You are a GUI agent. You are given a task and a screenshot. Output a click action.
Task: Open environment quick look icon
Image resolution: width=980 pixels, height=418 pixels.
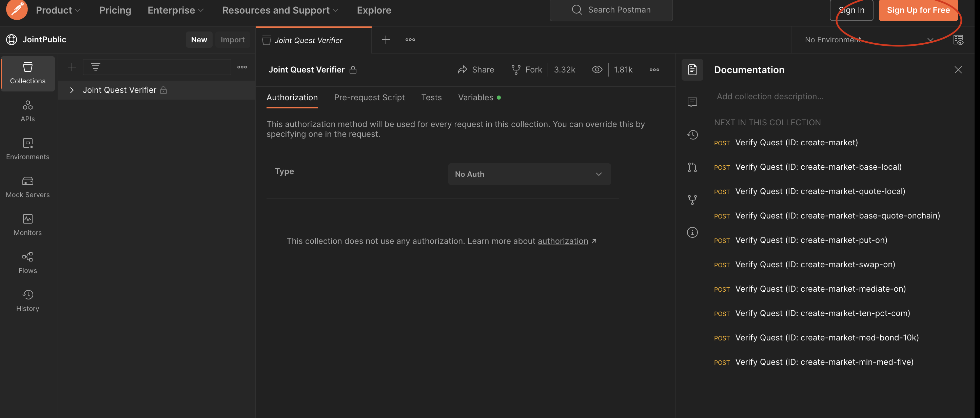(958, 40)
